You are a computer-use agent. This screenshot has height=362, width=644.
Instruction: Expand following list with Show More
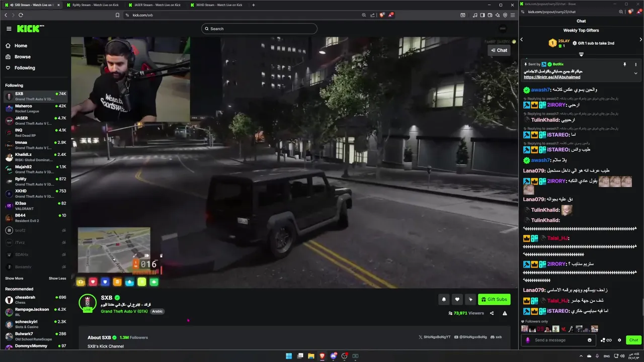(x=14, y=278)
